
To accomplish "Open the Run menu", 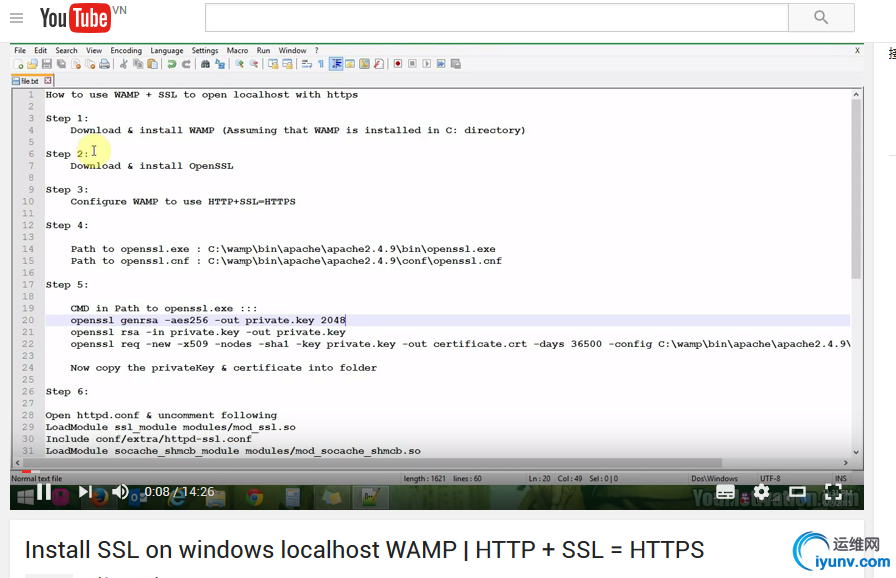I will pos(263,50).
